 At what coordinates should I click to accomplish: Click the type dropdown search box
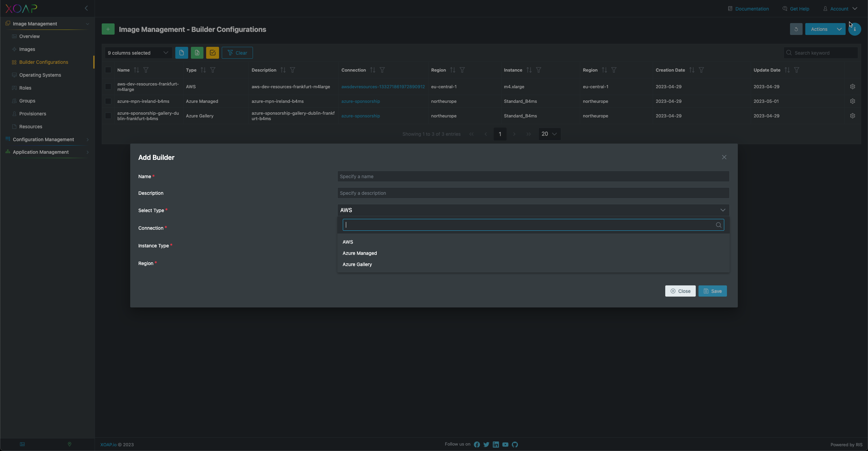(533, 225)
